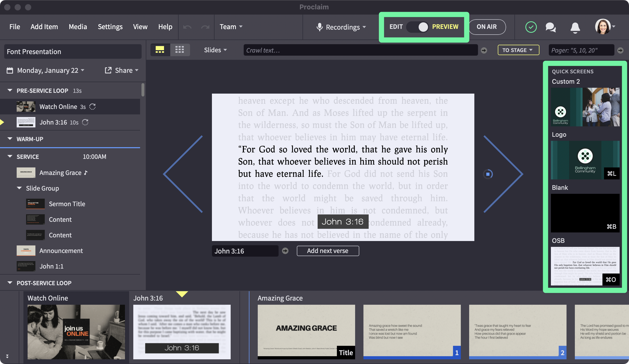Click the Recordings microphone icon
Image resolution: width=629 pixels, height=364 pixels.
coord(319,27)
